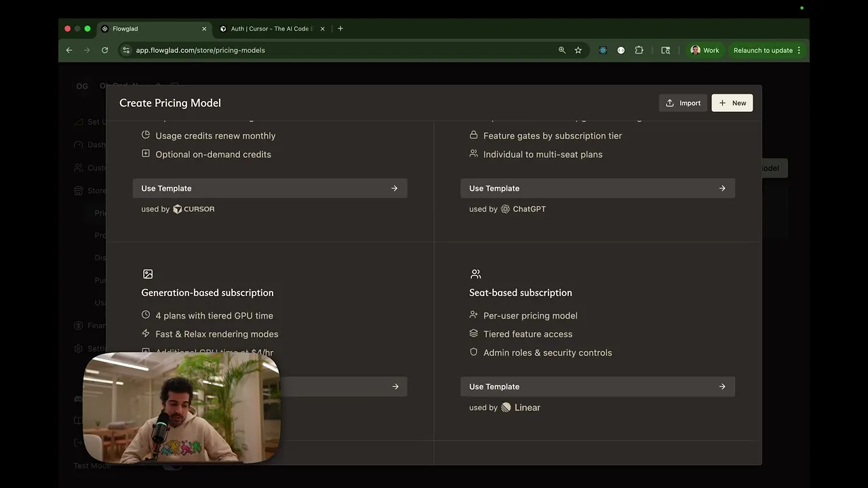This screenshot has width=868, height=488.
Task: Click the Import button in dialog header
Action: (683, 103)
